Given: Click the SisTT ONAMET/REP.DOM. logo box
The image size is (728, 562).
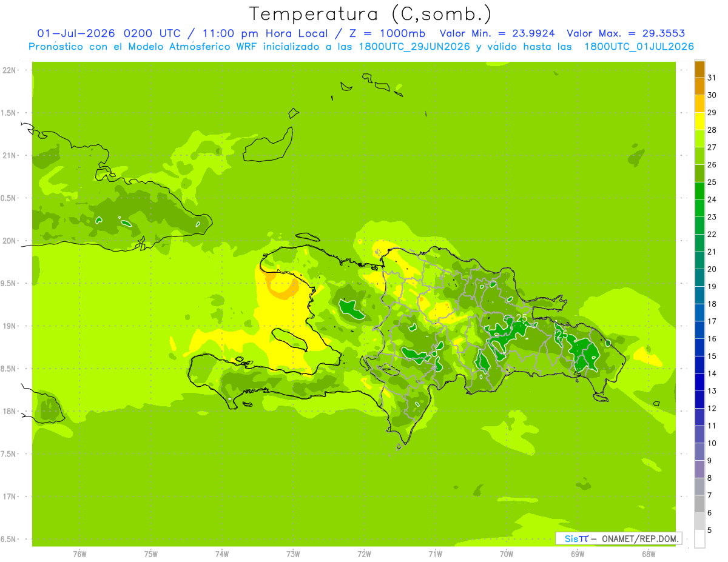Looking at the screenshot, I should (x=618, y=538).
